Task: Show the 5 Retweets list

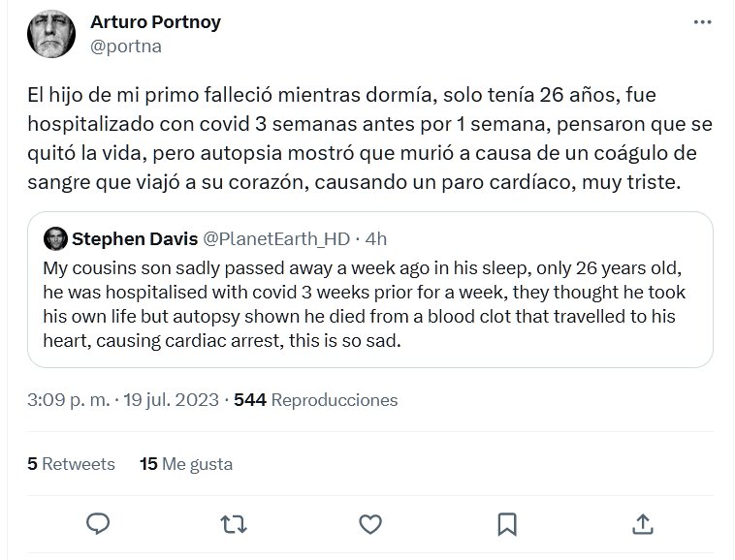Action: [x=72, y=464]
